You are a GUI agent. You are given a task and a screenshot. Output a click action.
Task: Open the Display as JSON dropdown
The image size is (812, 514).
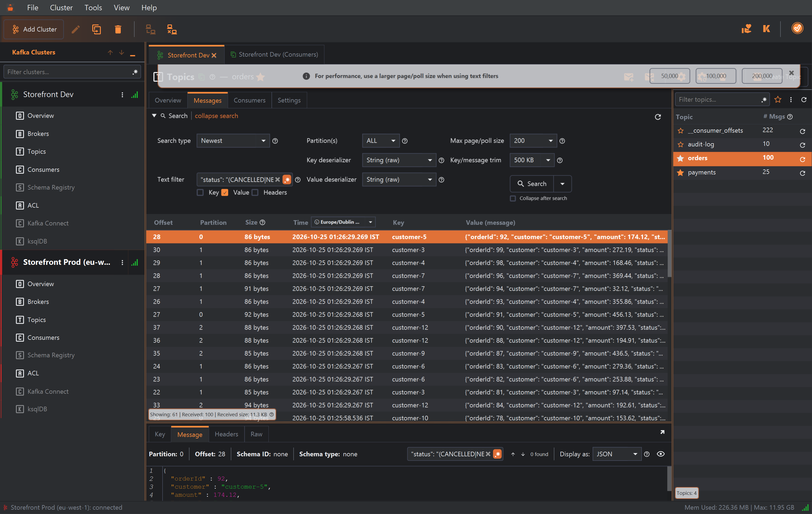[617, 454]
